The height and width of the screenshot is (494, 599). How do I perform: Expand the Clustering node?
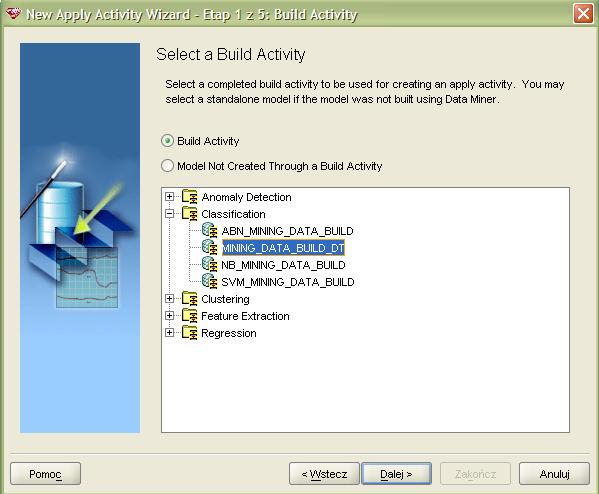170,298
